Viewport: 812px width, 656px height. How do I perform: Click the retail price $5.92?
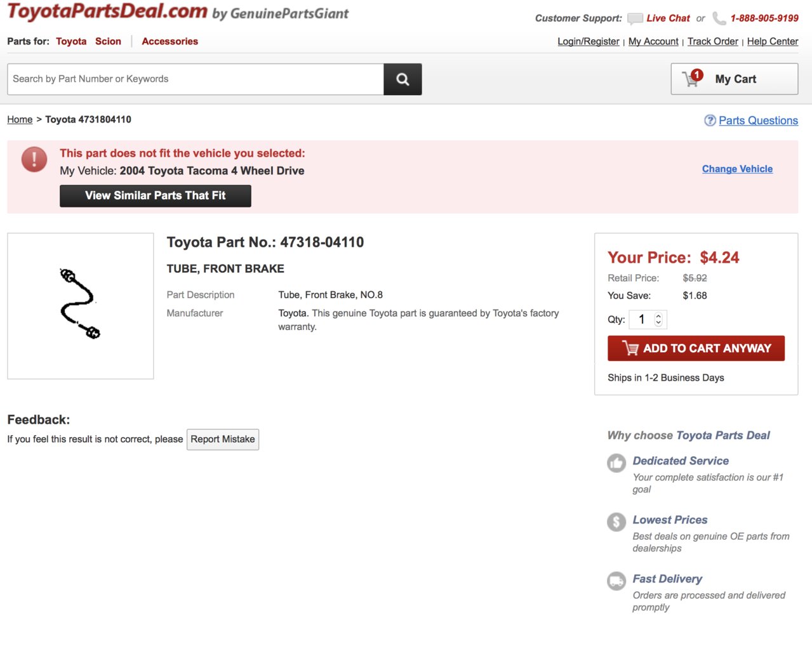click(x=695, y=278)
